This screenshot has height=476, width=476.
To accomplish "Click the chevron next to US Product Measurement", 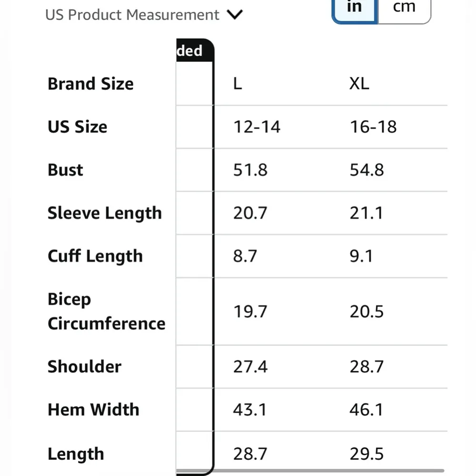I will (235, 15).
